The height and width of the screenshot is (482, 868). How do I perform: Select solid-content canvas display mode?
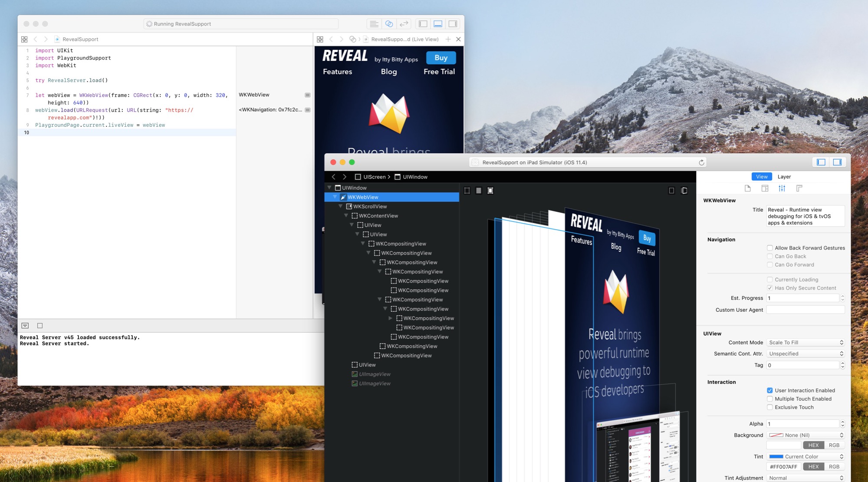(479, 191)
